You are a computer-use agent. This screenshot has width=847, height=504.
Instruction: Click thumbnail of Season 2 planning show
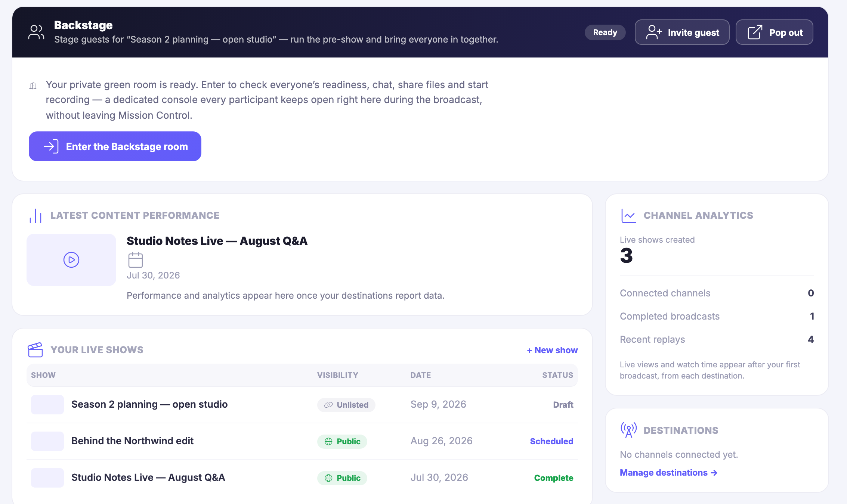[47, 405]
